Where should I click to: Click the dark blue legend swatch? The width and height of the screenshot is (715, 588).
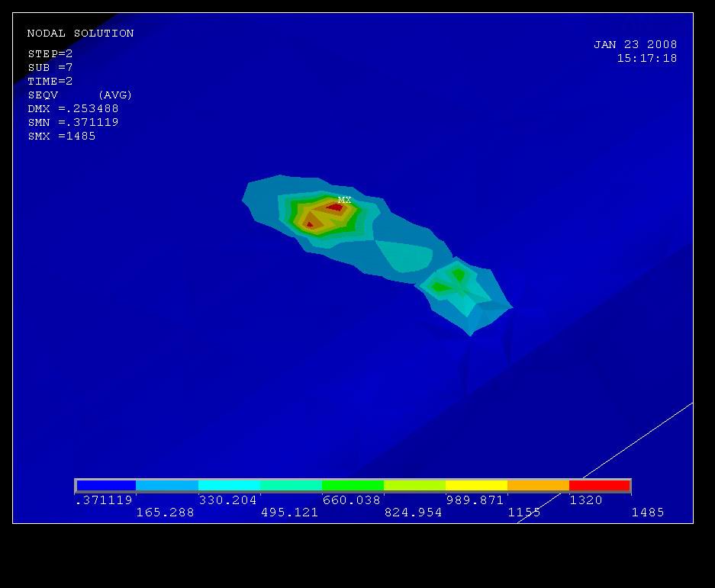(106, 486)
